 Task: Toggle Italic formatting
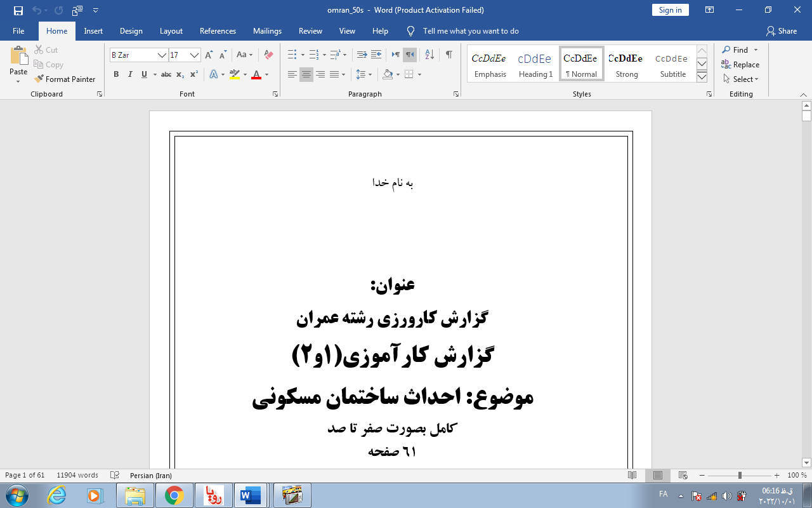130,75
